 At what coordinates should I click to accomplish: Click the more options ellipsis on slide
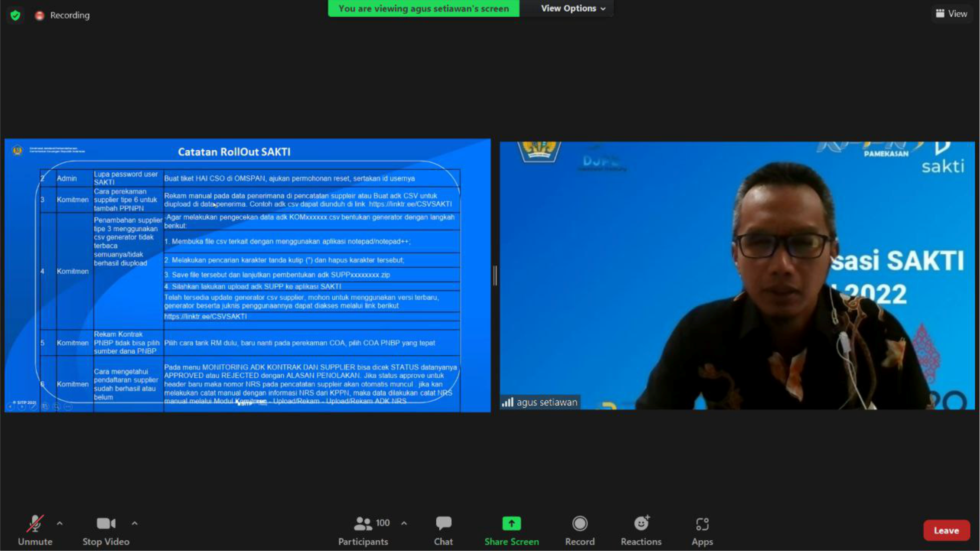pyautogui.click(x=68, y=407)
